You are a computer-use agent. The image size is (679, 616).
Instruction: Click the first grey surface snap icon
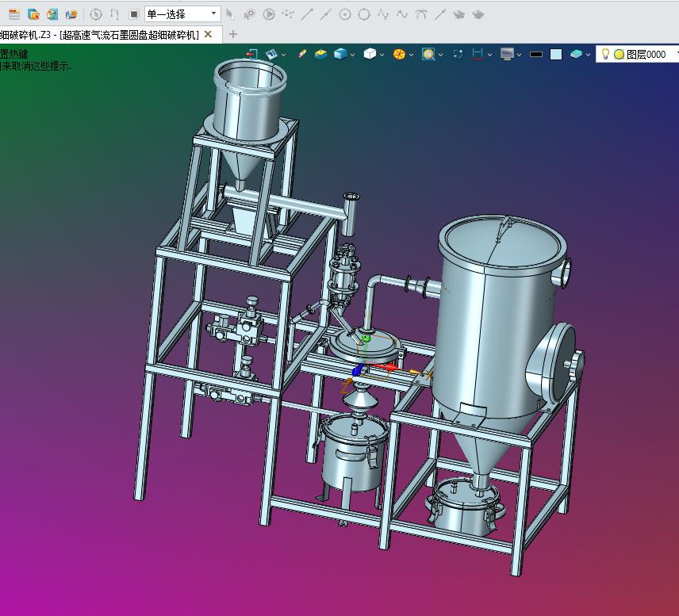point(459,14)
